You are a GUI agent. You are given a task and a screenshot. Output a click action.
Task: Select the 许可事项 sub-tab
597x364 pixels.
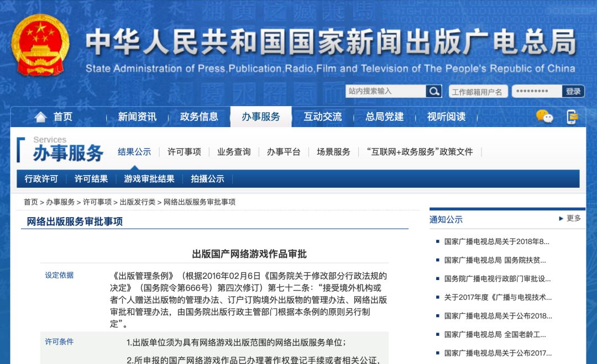[x=184, y=152]
